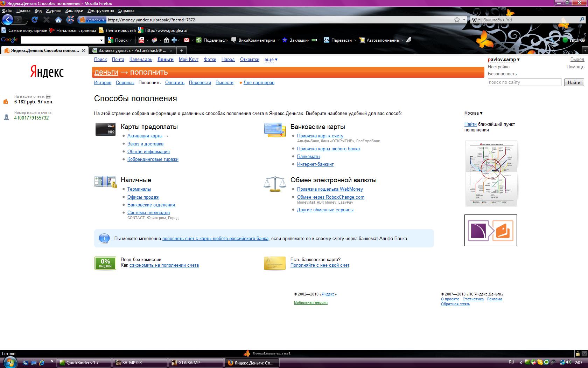
Task: Click the volume icon in system tray
Action: 569,362
